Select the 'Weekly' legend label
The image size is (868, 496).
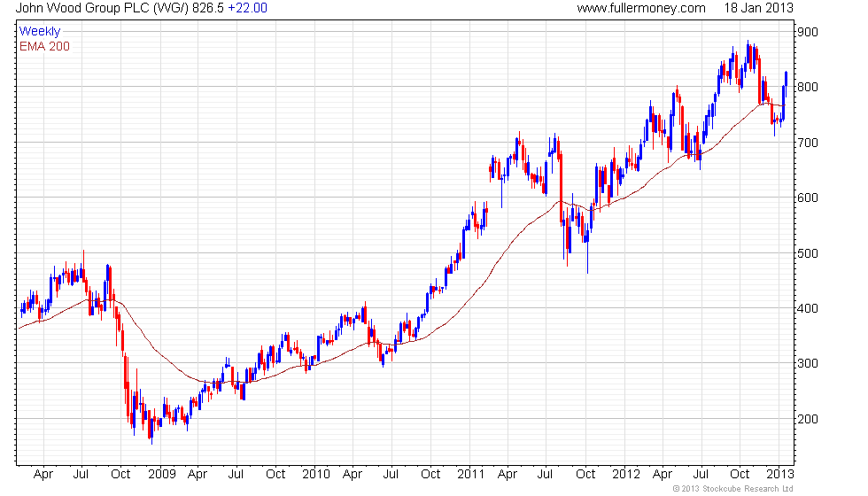click(x=39, y=32)
